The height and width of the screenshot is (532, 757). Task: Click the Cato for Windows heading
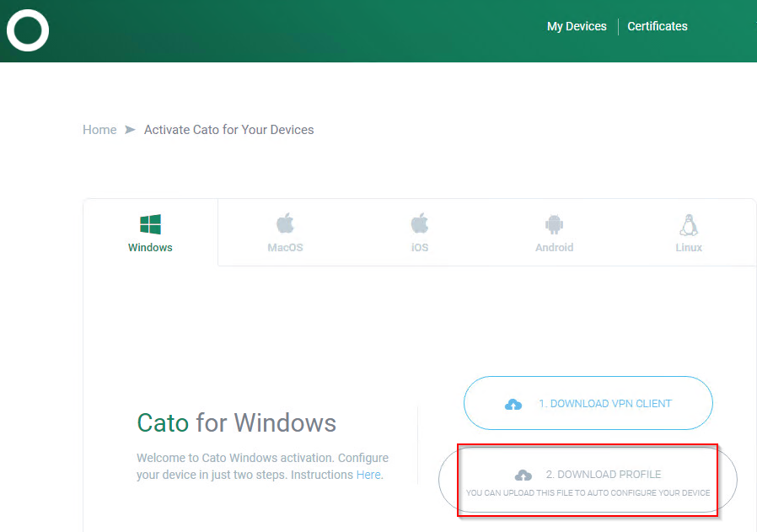tap(234, 424)
